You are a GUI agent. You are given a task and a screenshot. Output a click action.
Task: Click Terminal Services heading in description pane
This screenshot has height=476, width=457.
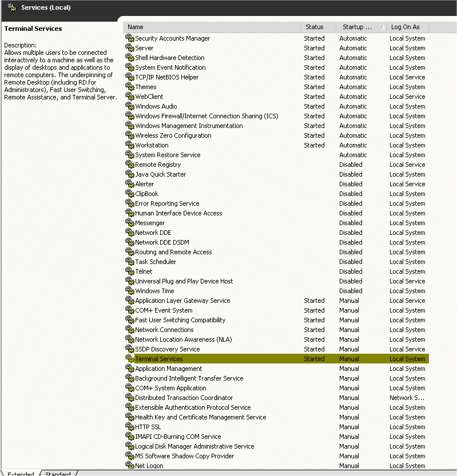(x=33, y=29)
